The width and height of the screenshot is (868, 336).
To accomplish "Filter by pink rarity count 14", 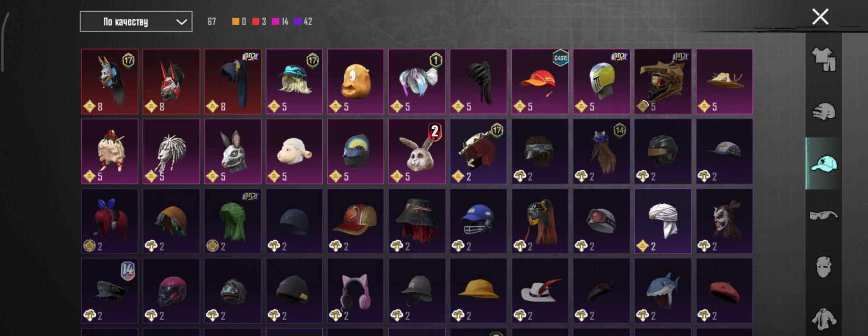I will 280,21.
